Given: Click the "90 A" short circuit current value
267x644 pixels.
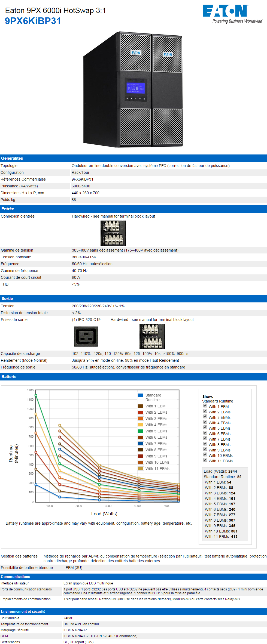Looking at the screenshot, I should 76,277.
